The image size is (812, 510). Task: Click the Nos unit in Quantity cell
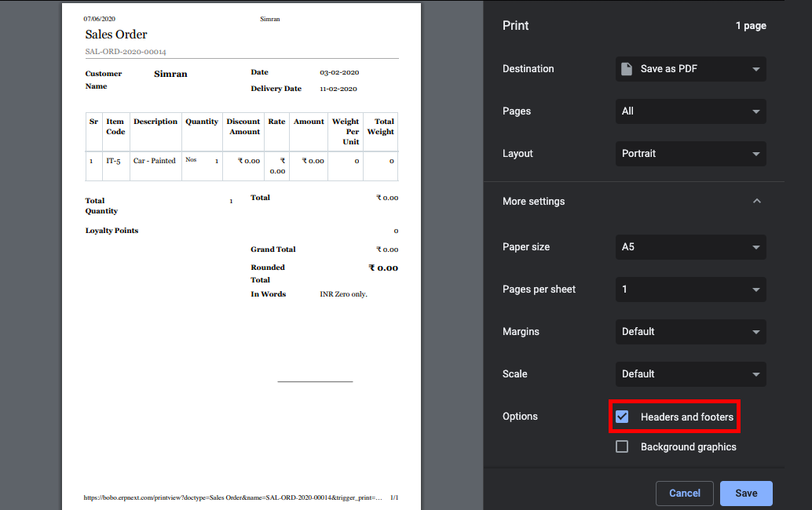(x=191, y=160)
